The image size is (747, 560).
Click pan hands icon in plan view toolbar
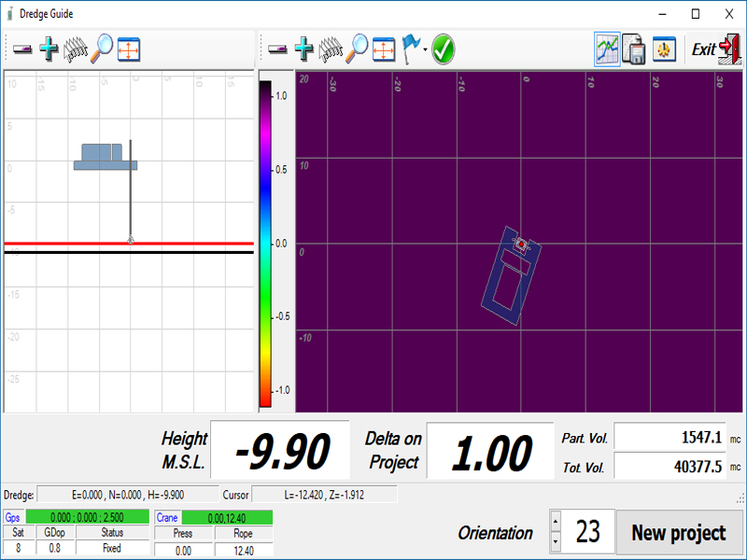coord(331,49)
